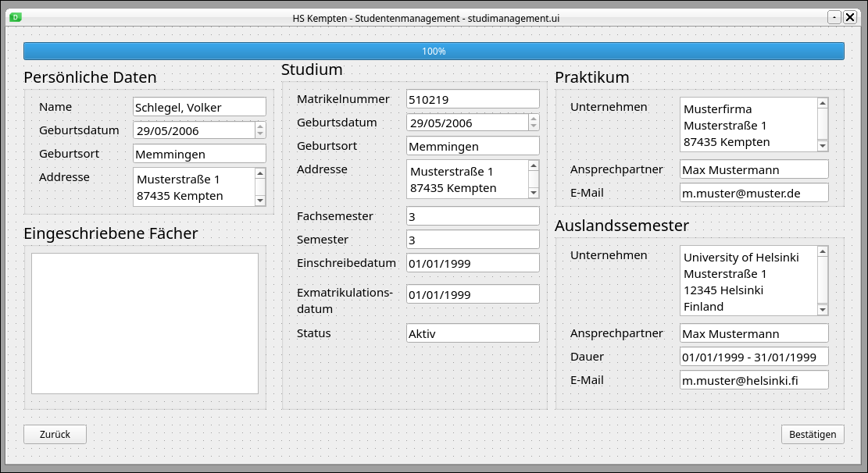
Task: Click the Praktikum E-Mail field
Action: [753, 193]
